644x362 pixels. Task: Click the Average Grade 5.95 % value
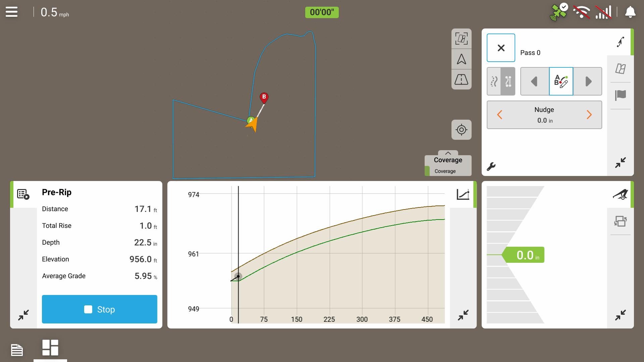(146, 276)
